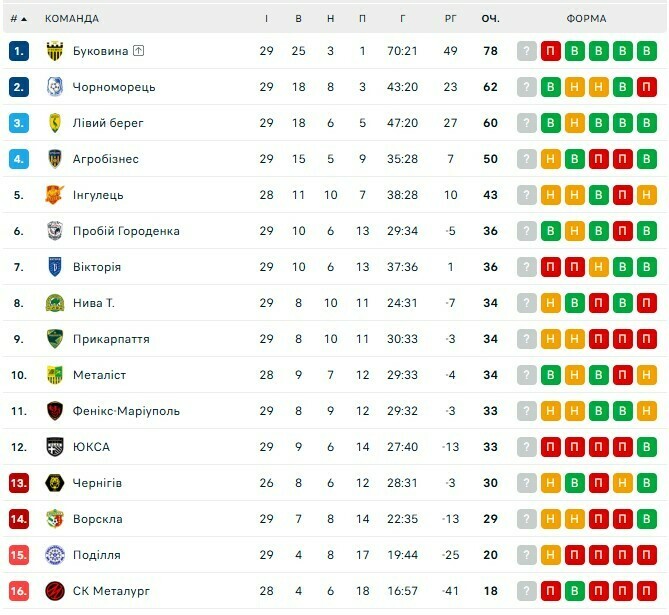This screenshot has width=669, height=615.
Task: Click the Ворскла club crest
Action: tap(55, 519)
